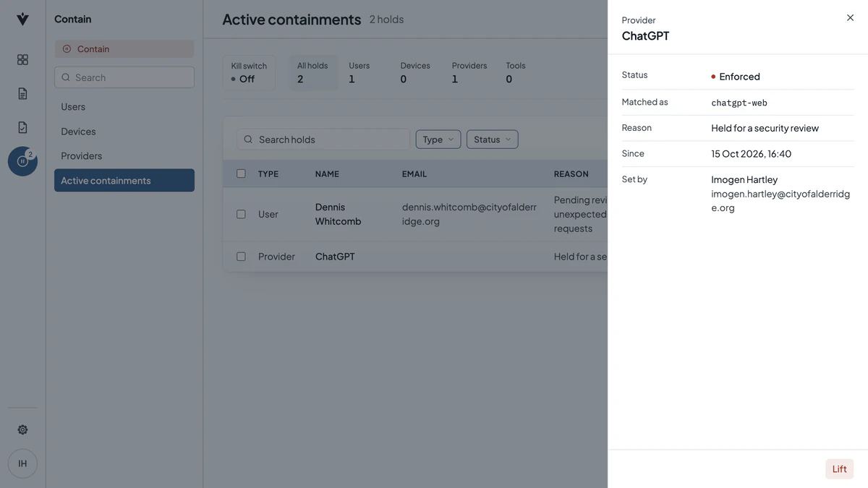Image resolution: width=868 pixels, height=488 pixels.
Task: Click the Lift button
Action: point(839,469)
